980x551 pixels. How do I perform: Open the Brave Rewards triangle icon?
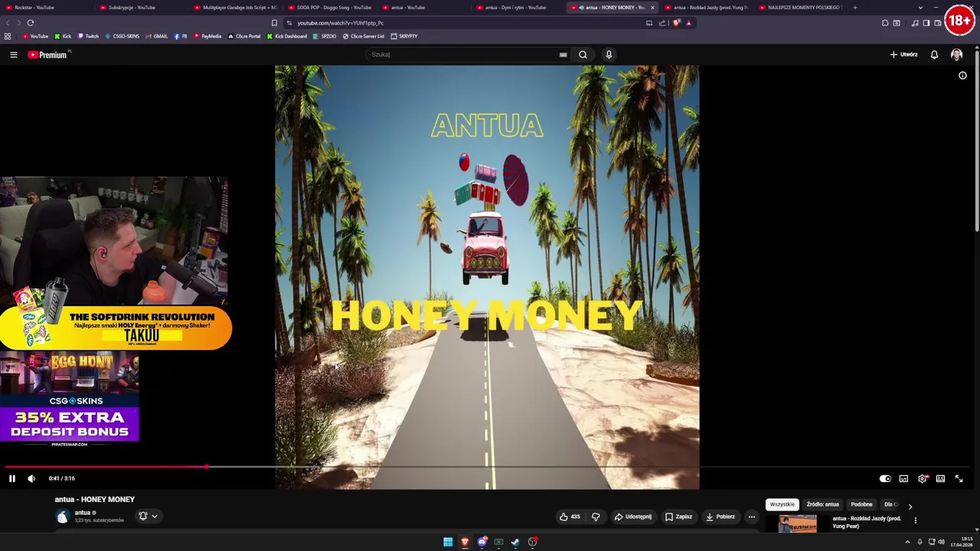(x=688, y=23)
